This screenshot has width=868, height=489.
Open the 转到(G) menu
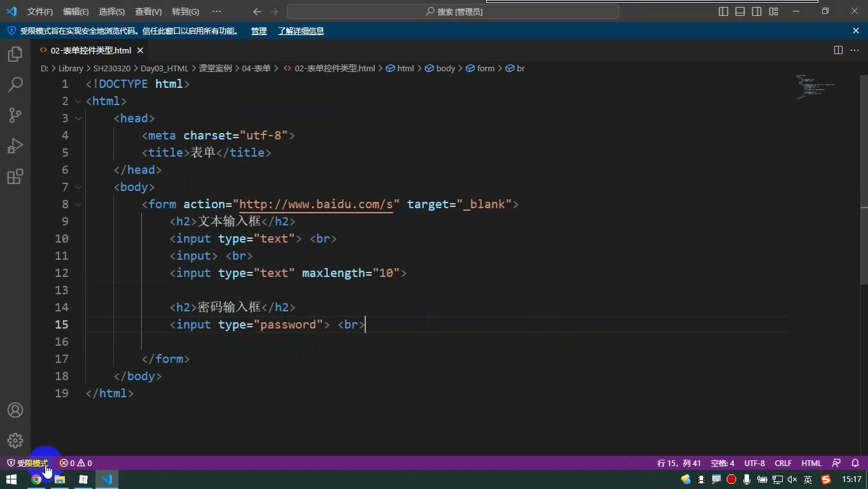pos(185,11)
